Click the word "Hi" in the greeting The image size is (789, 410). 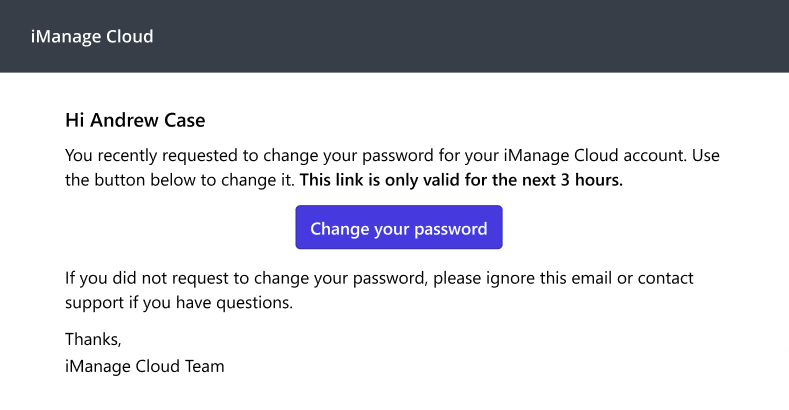tap(75, 121)
